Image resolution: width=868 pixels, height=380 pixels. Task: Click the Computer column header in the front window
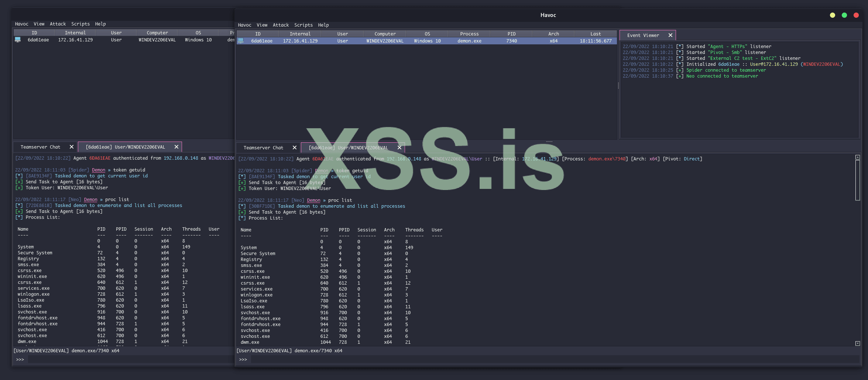click(385, 34)
